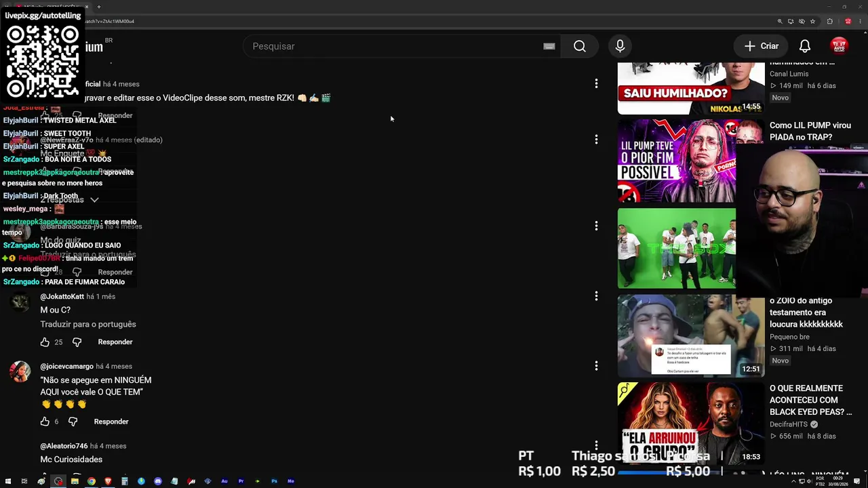Reply to the @JokattoKatt comment
This screenshot has width=868, height=488.
(115, 342)
